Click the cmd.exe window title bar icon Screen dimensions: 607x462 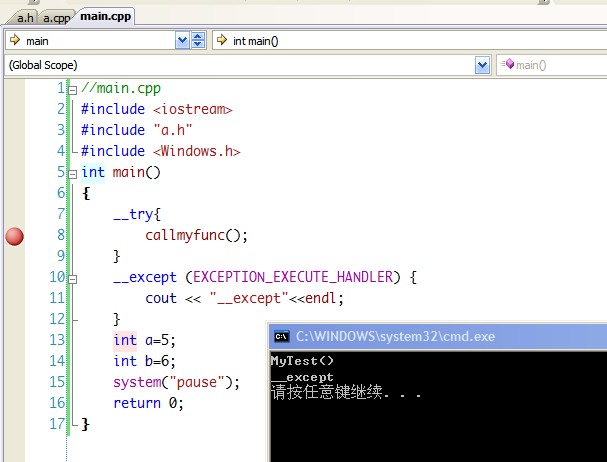(x=281, y=336)
